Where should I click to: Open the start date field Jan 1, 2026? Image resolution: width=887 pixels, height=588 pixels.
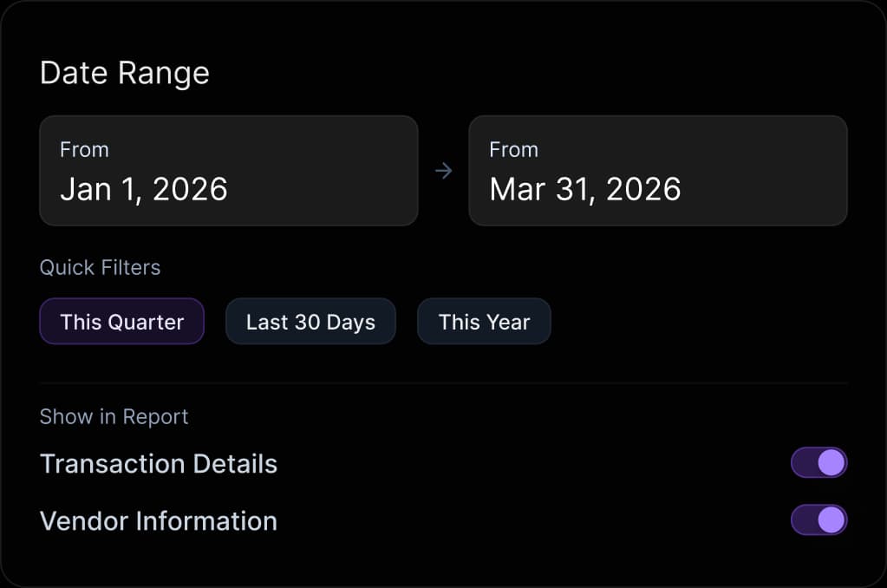tap(229, 170)
